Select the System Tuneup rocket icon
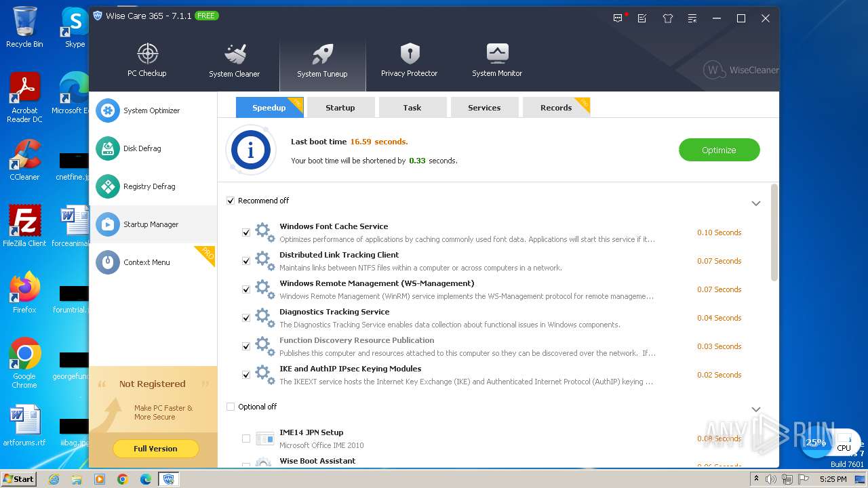868x488 pixels. click(x=322, y=55)
